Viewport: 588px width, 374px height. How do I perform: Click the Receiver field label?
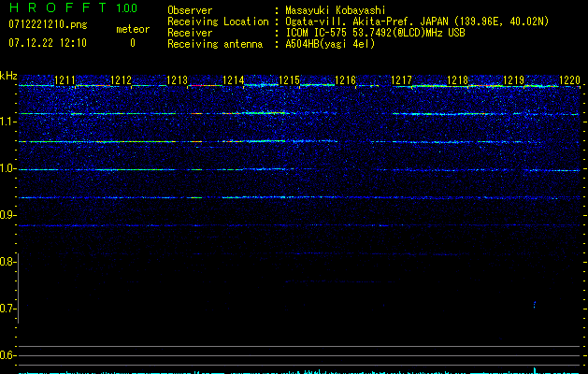(190, 33)
